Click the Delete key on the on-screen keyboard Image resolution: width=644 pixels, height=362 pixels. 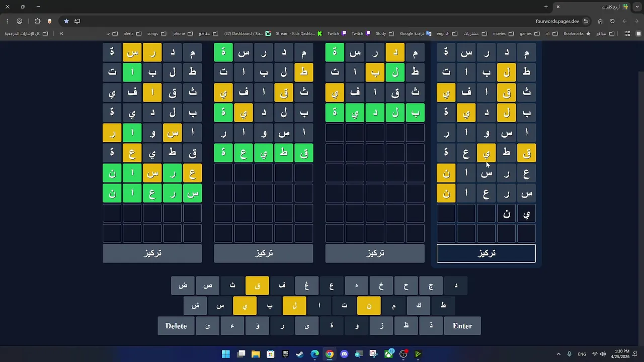click(176, 326)
